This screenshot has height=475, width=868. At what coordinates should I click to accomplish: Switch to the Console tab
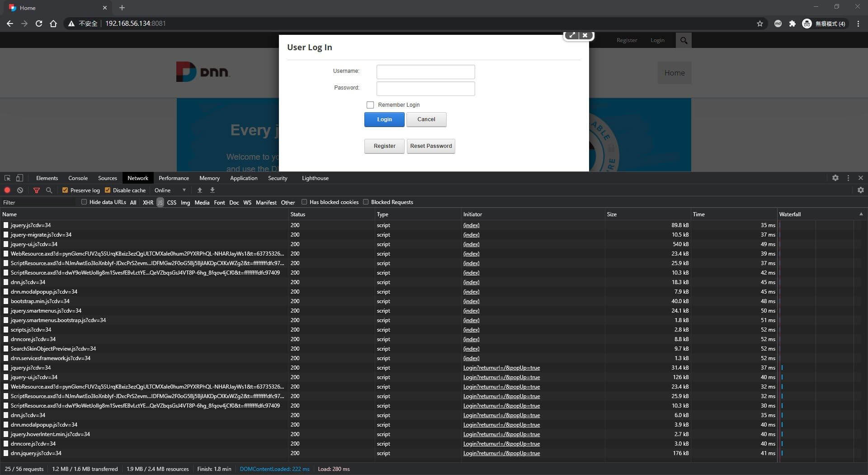(x=78, y=178)
